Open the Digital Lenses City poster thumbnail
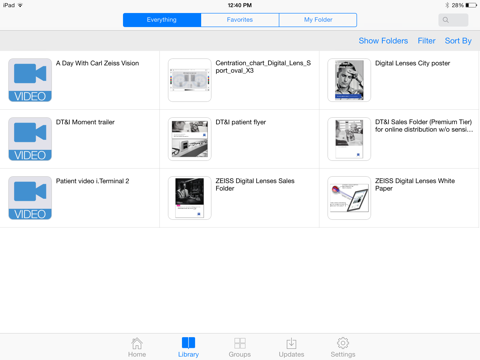The image size is (480, 360). point(349,80)
